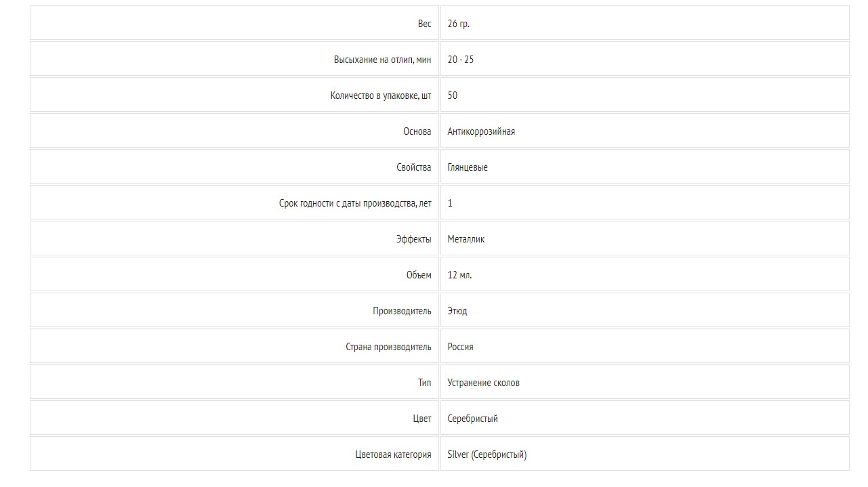Click 'Срок годности с даты производства, лет'
Image resolution: width=868 pixels, height=487 pixels.
pyautogui.click(x=355, y=203)
